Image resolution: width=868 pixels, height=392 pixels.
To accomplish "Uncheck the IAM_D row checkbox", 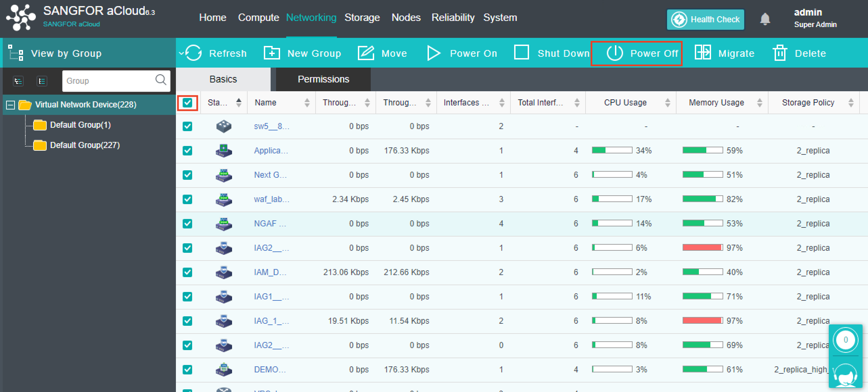I will 187,272.
